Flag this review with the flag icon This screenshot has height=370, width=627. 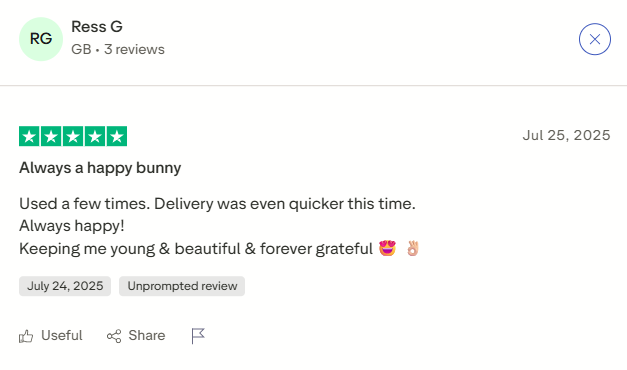click(198, 336)
